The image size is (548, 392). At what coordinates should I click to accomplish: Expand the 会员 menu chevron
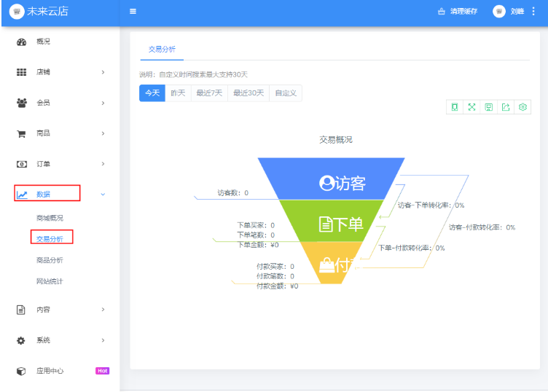coord(103,103)
